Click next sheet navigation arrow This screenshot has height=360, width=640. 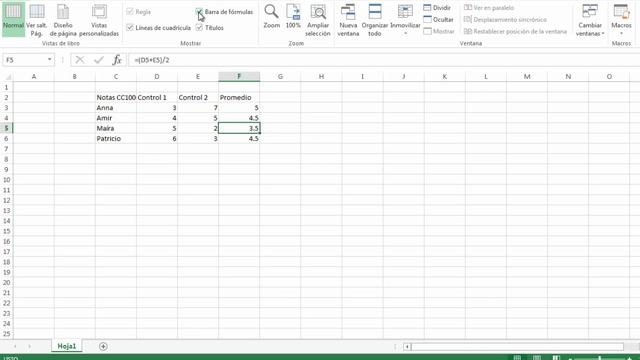click(29, 347)
